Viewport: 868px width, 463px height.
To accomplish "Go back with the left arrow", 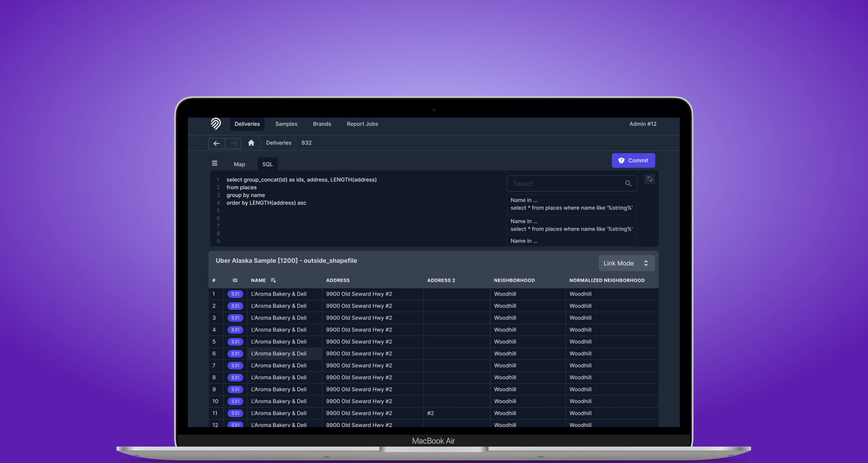I will click(x=217, y=143).
